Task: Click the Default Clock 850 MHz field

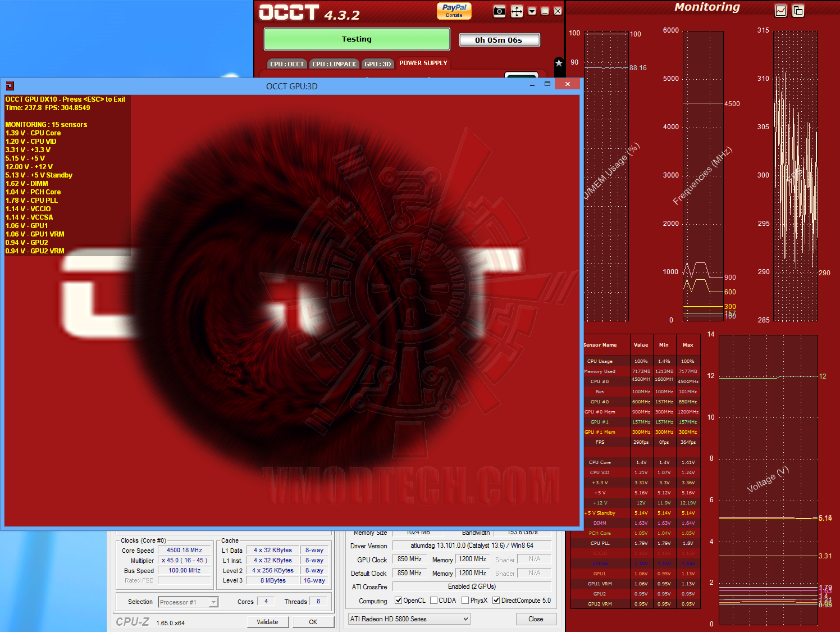Action: tap(410, 573)
